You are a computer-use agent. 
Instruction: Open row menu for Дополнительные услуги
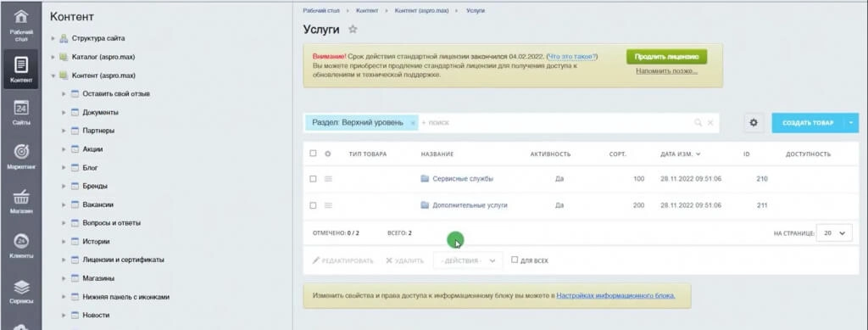328,205
